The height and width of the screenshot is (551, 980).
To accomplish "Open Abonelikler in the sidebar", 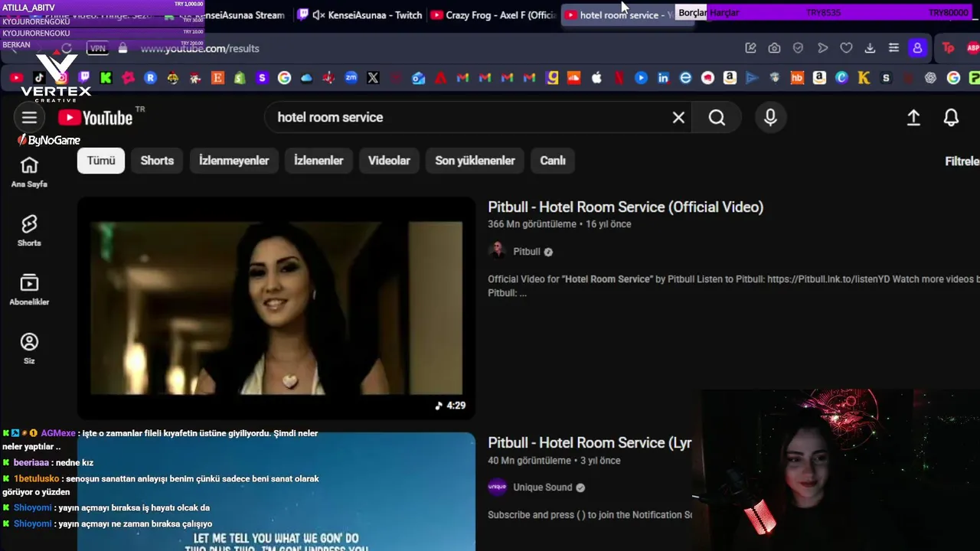I will coord(29,289).
